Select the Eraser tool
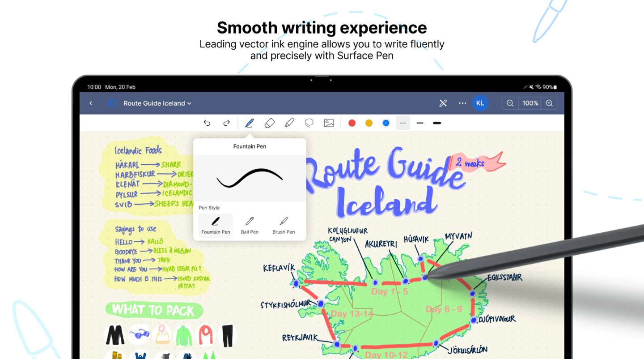The height and width of the screenshot is (359, 644). click(x=269, y=123)
